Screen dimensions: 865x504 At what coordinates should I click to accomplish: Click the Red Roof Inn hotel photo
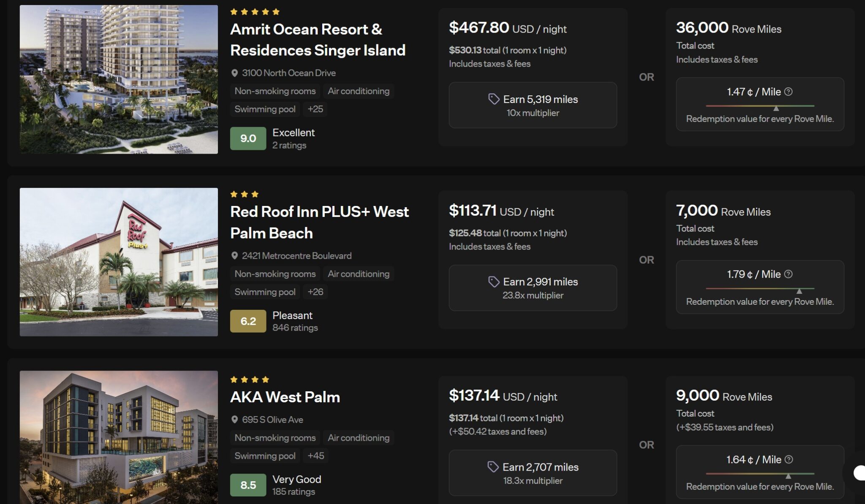coord(119,262)
